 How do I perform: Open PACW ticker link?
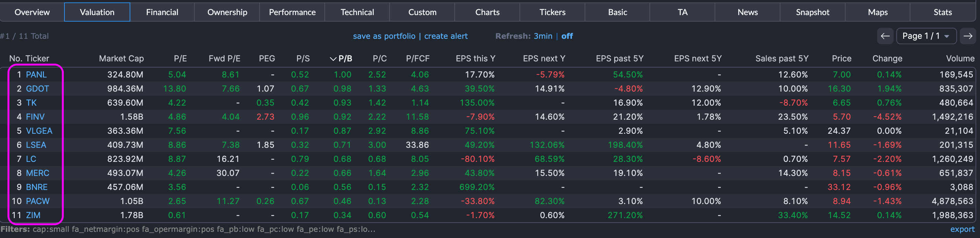pos(38,201)
